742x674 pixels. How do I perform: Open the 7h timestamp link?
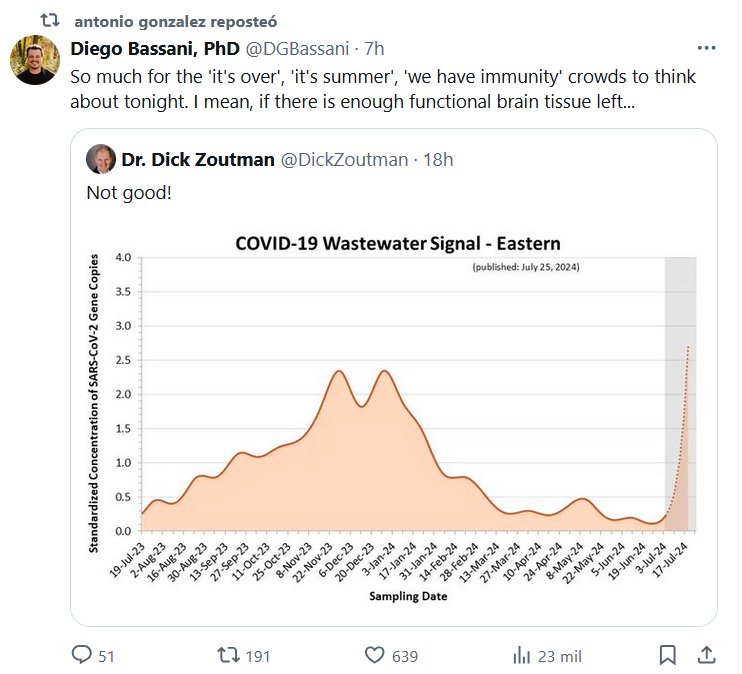tap(372, 48)
